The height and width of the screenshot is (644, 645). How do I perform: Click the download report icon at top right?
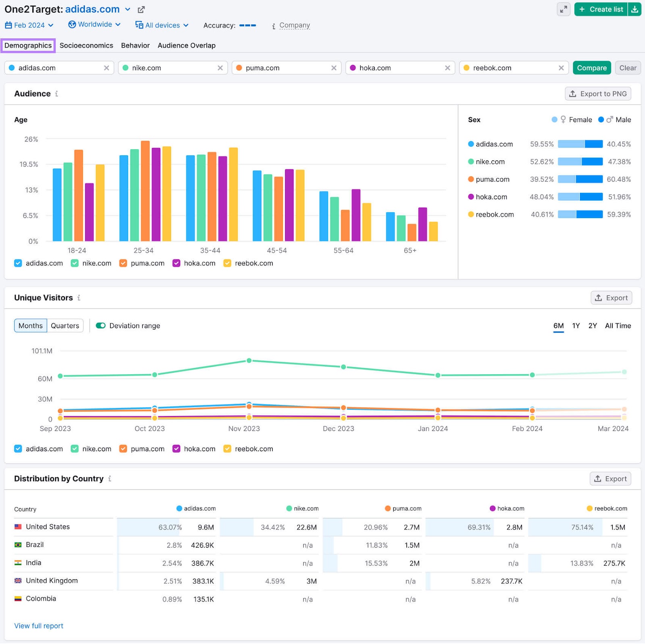pos(635,9)
